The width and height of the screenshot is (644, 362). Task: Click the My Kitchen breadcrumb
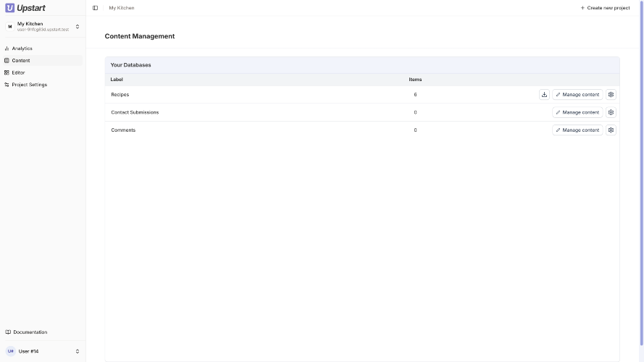122,8
